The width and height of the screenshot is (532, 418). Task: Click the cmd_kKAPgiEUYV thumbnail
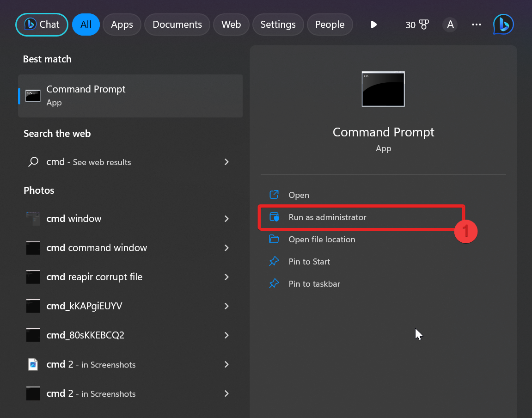click(33, 306)
